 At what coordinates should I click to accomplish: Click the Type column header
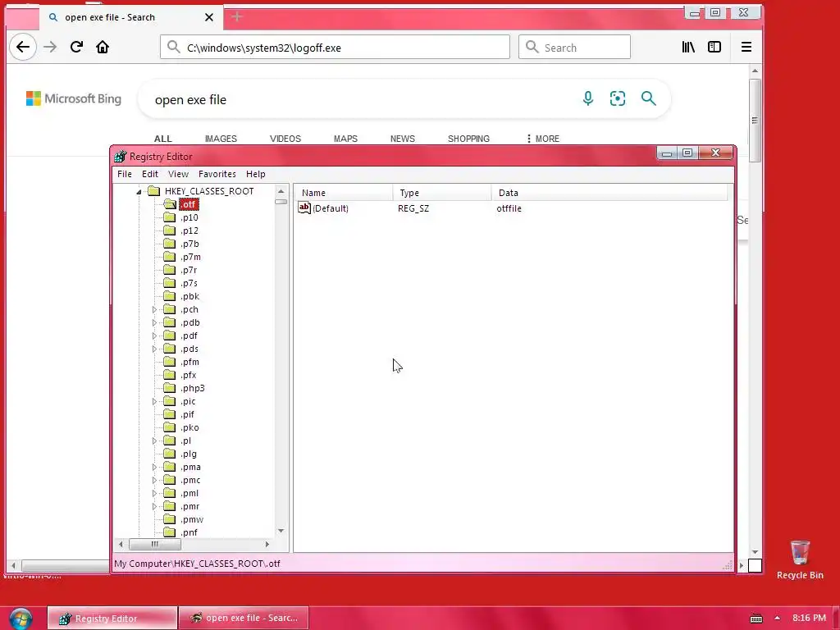[442, 192]
